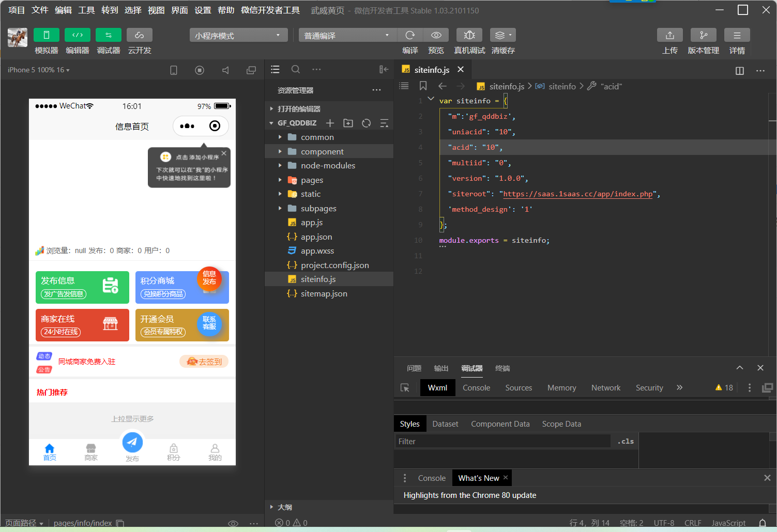
Task: Open the 普通编译 compile mode dropdown
Action: pos(347,35)
